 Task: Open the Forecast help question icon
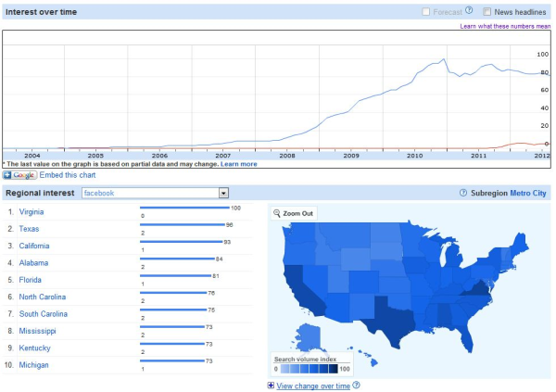[469, 10]
